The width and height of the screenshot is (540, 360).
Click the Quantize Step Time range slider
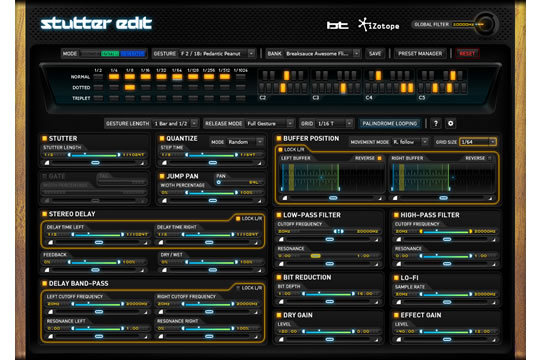pyautogui.click(x=211, y=155)
